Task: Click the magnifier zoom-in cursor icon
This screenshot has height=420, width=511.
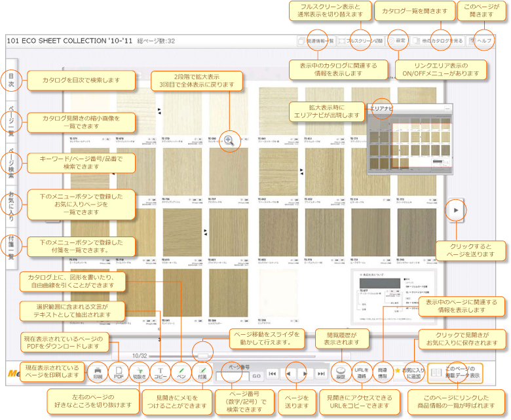Action: coord(229,141)
